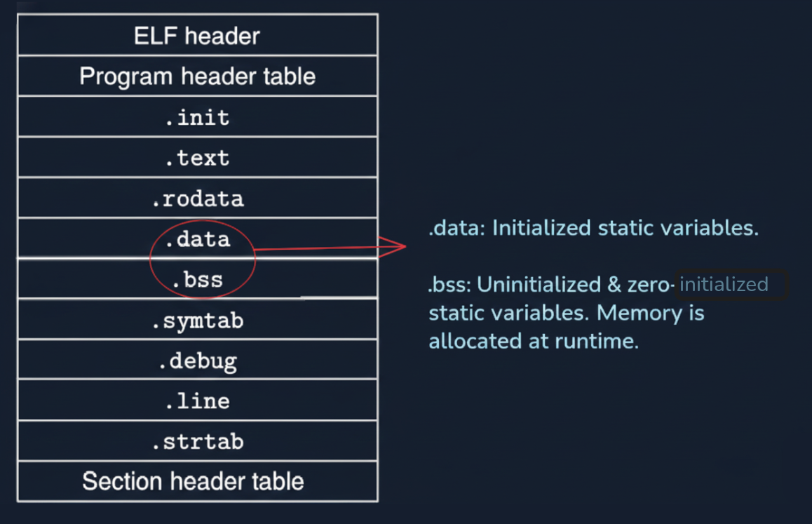Click the .data Initialized static variables text
Screen dimensions: 812x524
593,228
